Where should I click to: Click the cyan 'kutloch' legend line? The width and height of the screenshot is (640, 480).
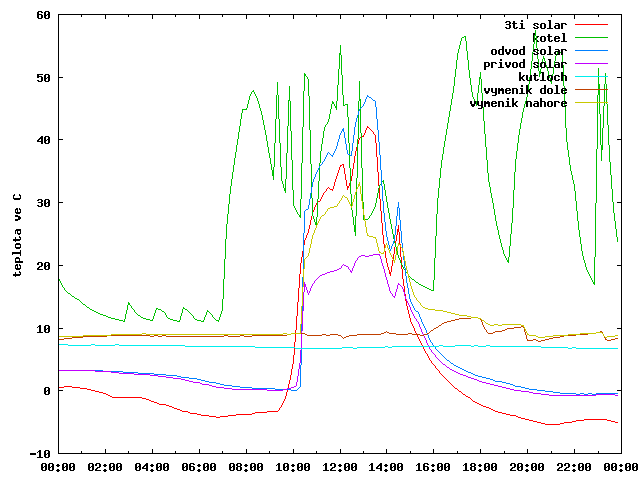[591, 77]
